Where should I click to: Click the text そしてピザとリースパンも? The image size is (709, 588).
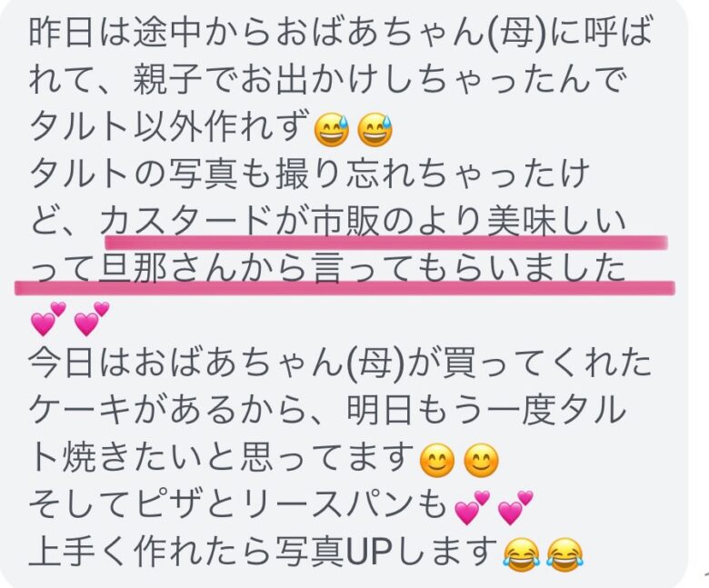point(238,507)
